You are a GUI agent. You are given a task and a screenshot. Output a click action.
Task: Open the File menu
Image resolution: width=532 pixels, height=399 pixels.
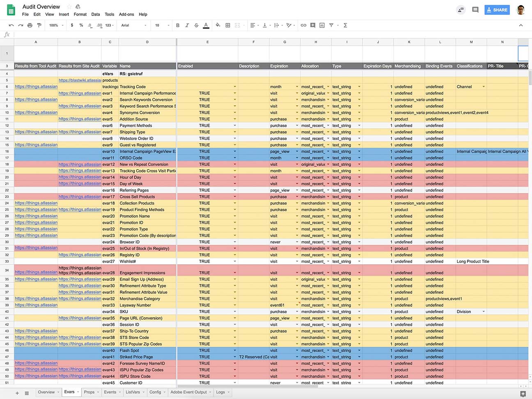tap(25, 14)
